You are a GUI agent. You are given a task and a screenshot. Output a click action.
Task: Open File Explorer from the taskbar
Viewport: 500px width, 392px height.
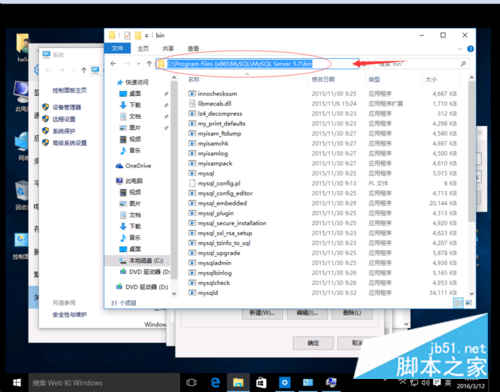pyautogui.click(x=238, y=382)
